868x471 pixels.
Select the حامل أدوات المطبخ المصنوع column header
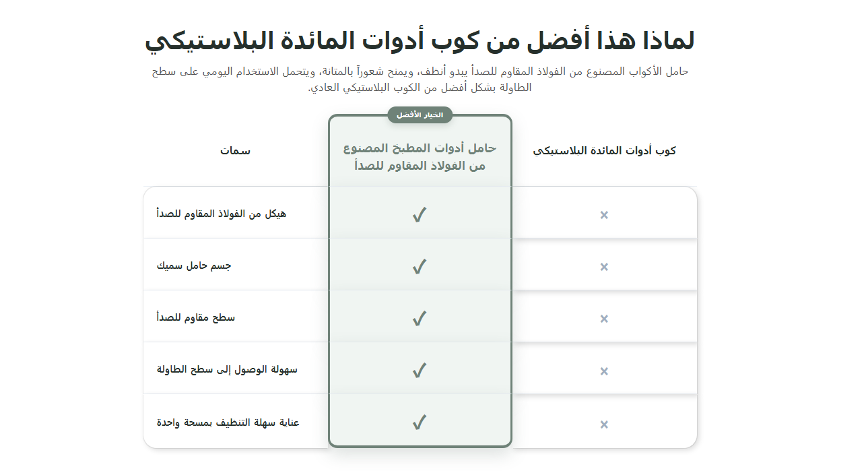(x=420, y=157)
